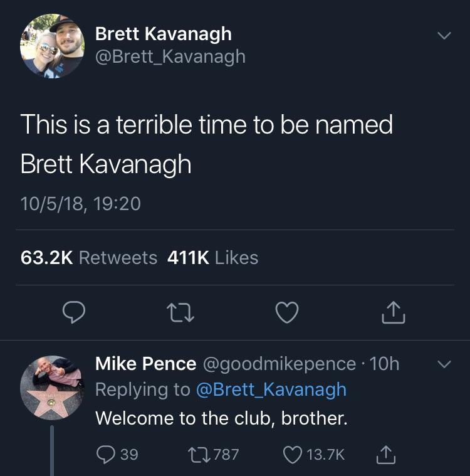Open Mike Pence's display name
The width and height of the screenshot is (470, 476).
(x=145, y=363)
